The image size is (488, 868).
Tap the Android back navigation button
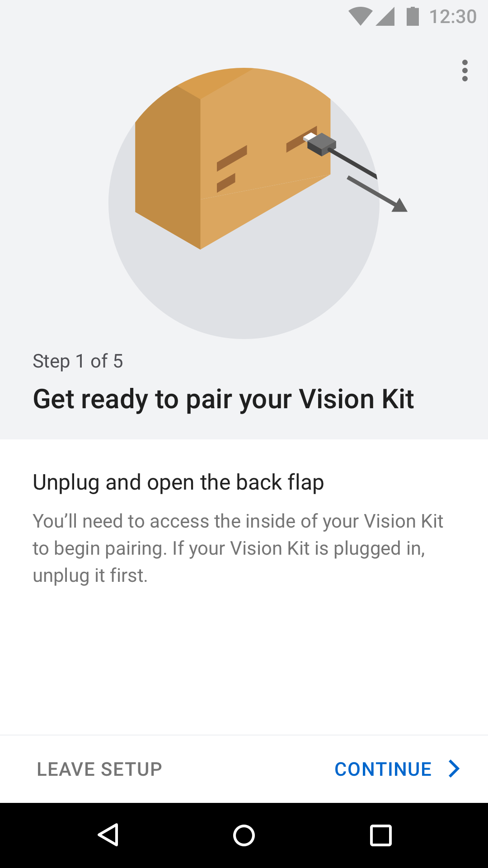click(108, 835)
